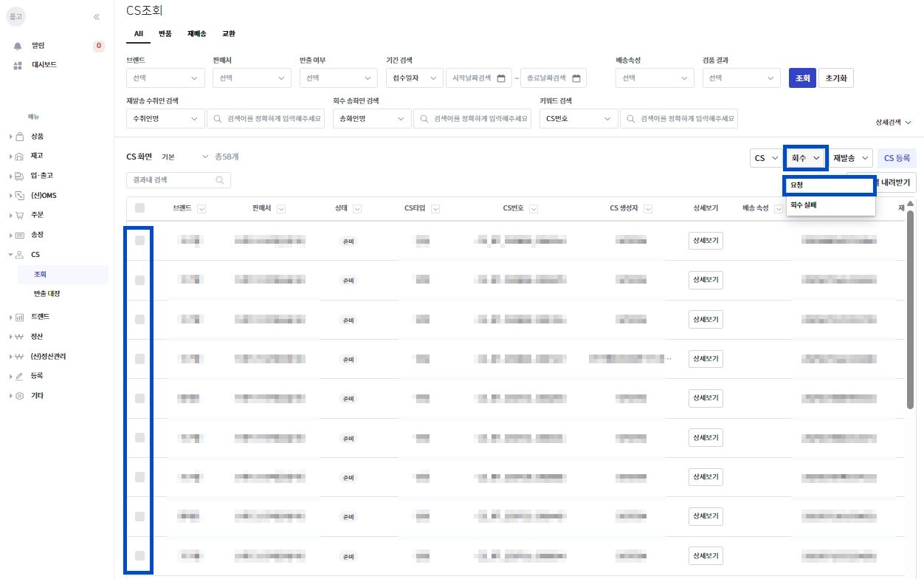
Task: Expand the 상세검색 section
Action: 893,122
